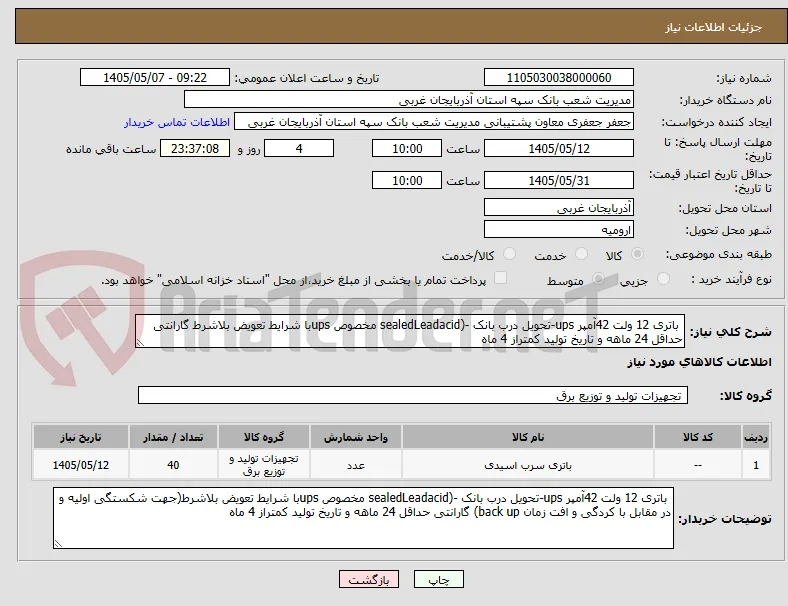Click the گروه کالا field تجهیزات تولید و توزیع برق

pos(413,395)
